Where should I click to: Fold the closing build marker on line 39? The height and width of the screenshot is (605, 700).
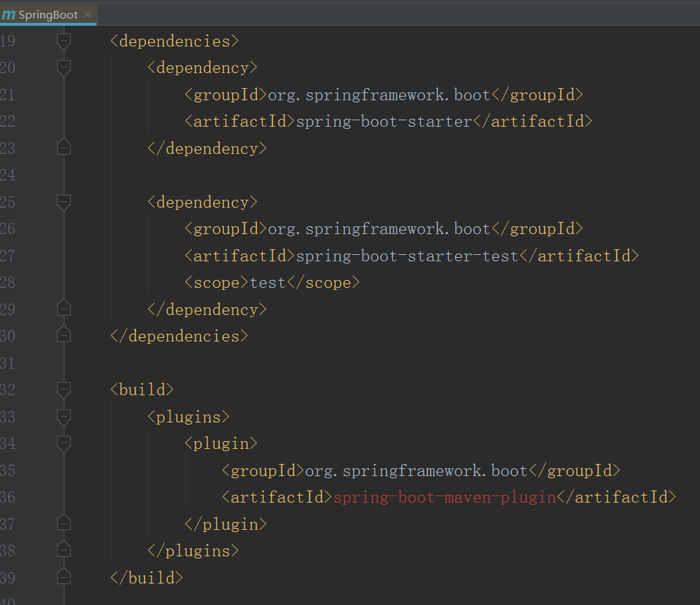[64, 577]
